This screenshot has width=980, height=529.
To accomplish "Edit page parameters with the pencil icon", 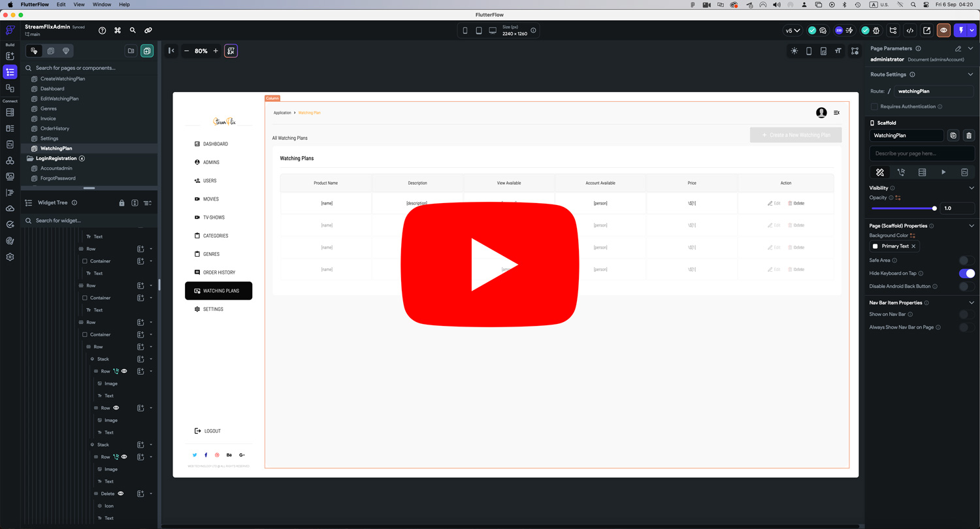I will click(958, 48).
